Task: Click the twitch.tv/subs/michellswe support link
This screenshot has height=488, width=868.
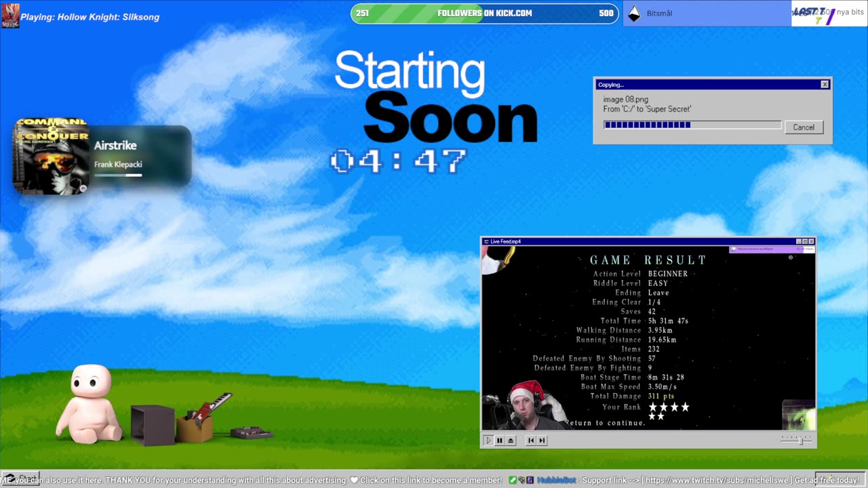Action: [x=718, y=480]
